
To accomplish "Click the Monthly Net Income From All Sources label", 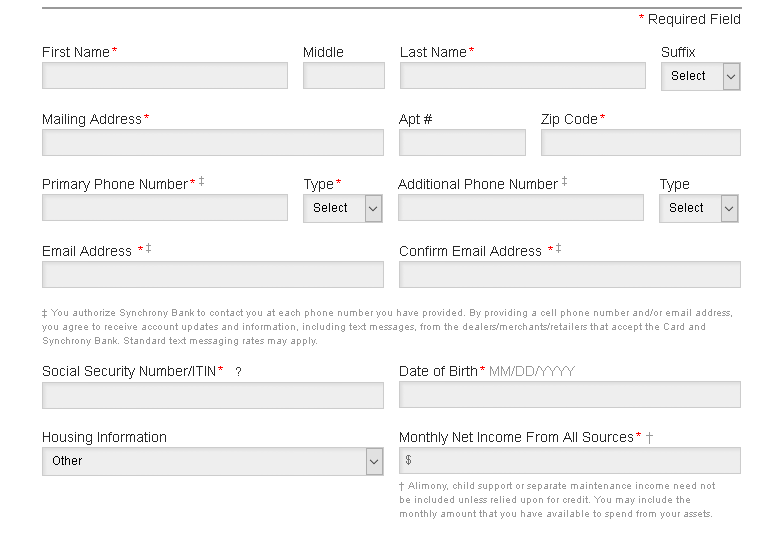I will 516,437.
